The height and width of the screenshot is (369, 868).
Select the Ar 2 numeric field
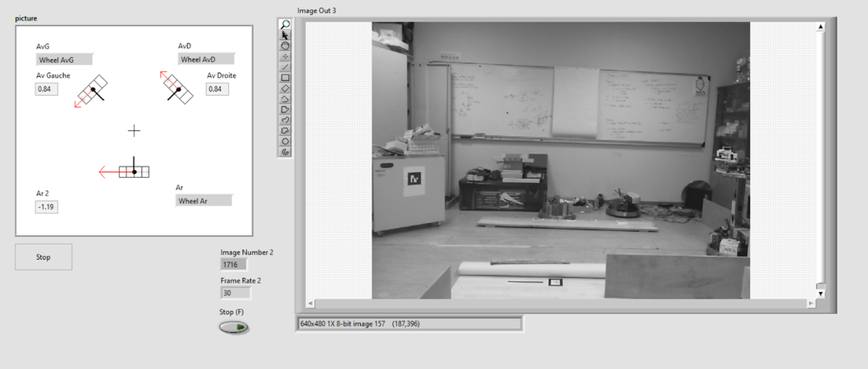46,207
